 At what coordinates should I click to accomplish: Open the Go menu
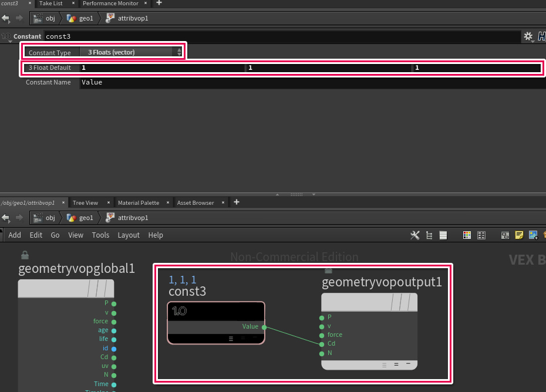click(x=55, y=235)
